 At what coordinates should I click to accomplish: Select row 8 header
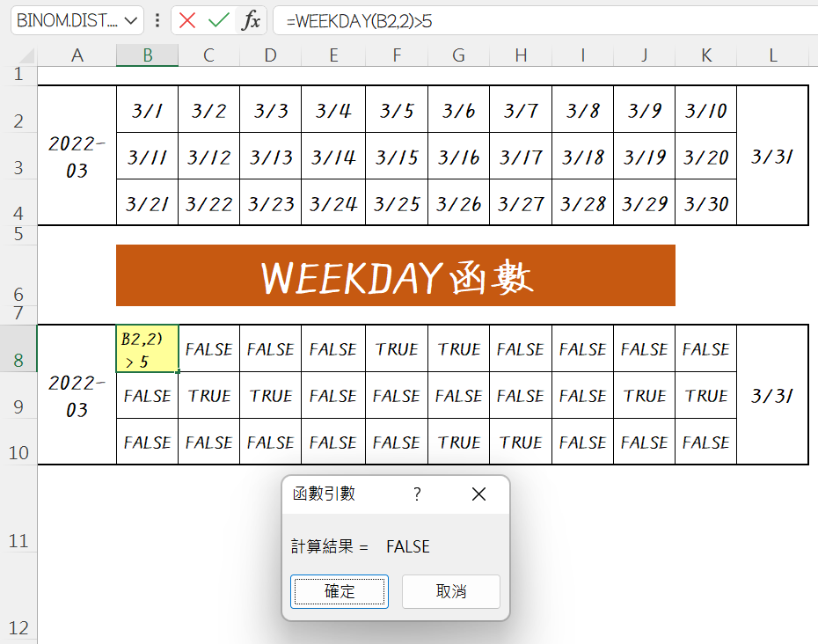[18, 348]
